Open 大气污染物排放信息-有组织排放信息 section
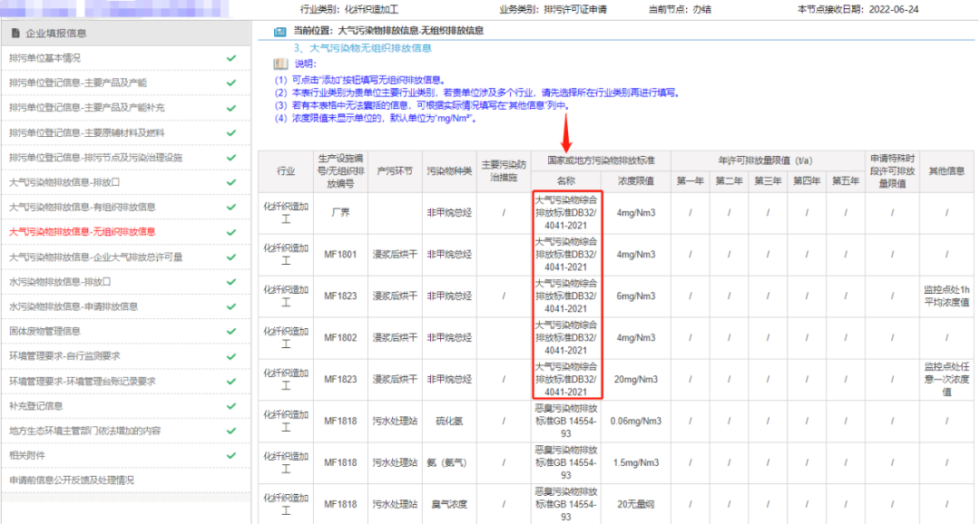 (x=82, y=207)
